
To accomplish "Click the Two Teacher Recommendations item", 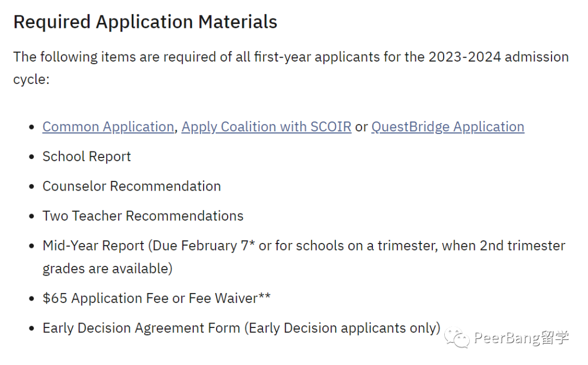I will [x=143, y=216].
